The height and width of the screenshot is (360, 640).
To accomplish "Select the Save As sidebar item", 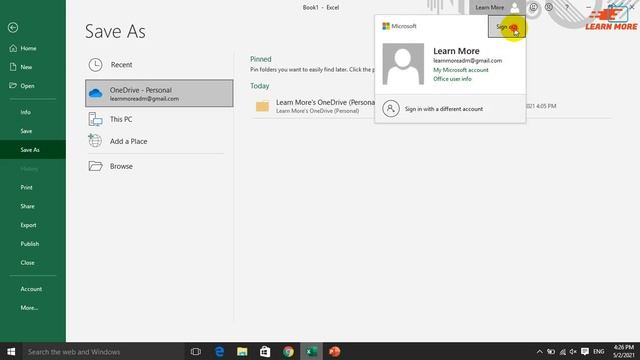I will (x=33, y=150).
